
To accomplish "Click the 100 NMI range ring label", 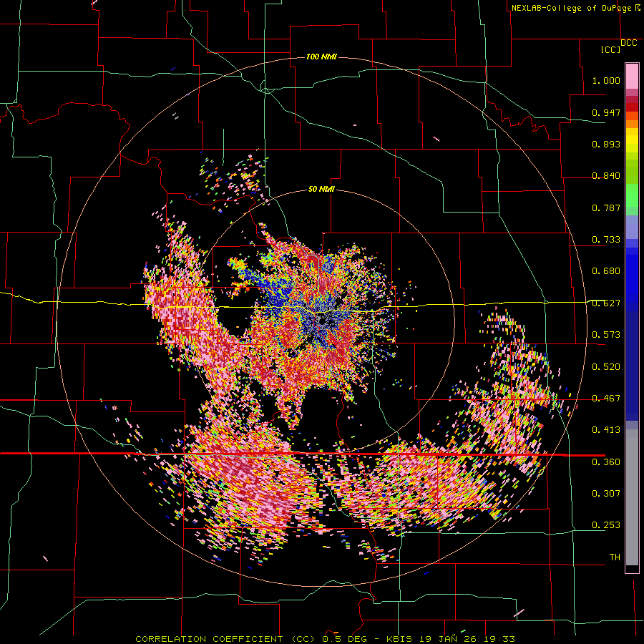I will point(321,57).
